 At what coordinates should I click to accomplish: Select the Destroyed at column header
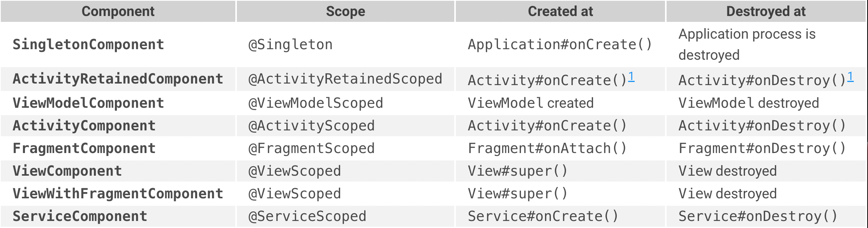(x=766, y=11)
